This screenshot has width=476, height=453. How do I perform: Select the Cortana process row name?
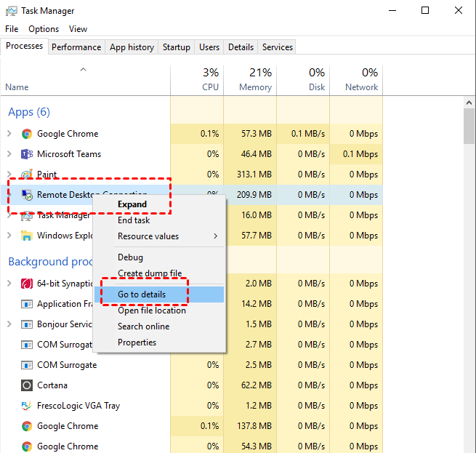click(52, 385)
